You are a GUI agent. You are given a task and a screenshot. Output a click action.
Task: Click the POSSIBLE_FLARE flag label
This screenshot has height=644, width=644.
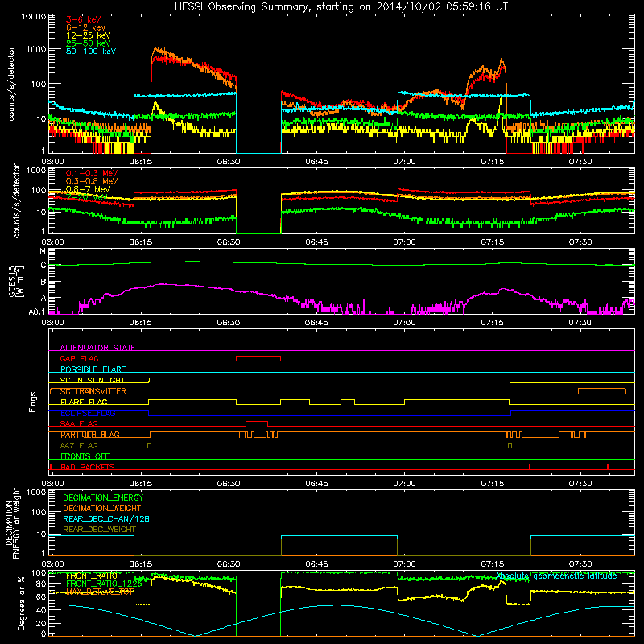click(93, 369)
